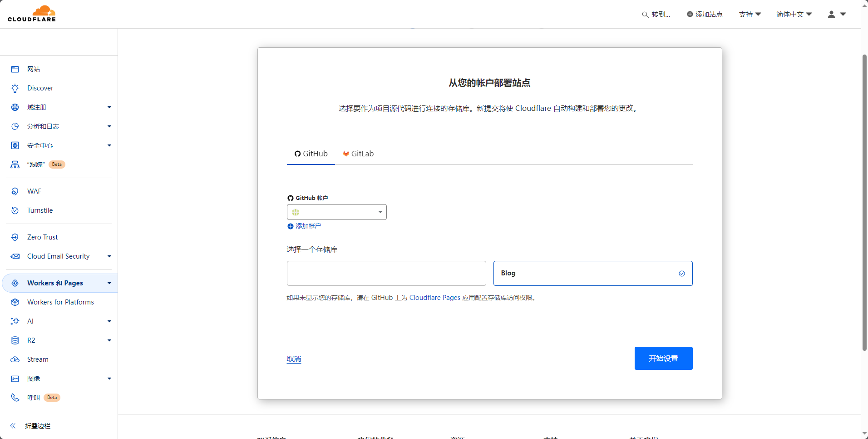
Task: Open the 网站 sidebar icon
Action: pyautogui.click(x=15, y=69)
